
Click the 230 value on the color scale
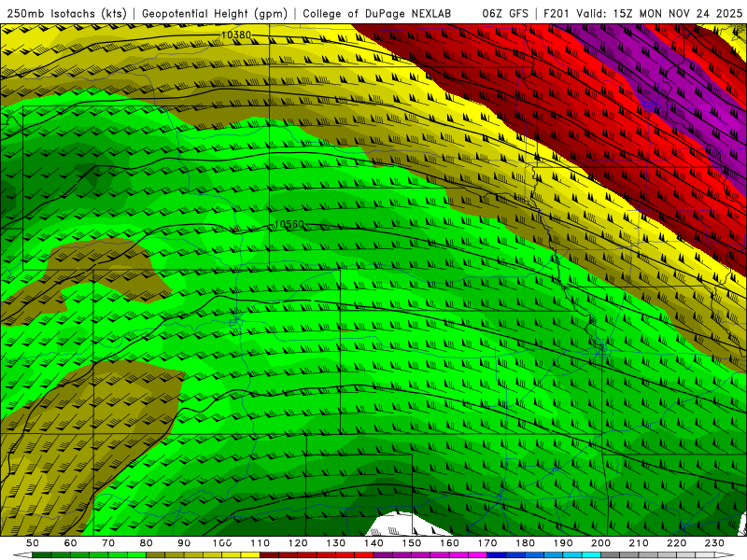[714, 543]
